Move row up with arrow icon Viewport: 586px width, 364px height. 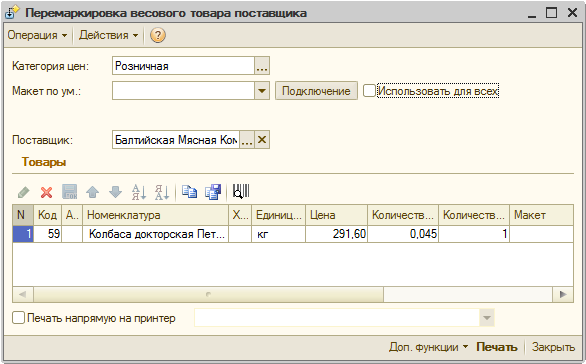[92, 192]
